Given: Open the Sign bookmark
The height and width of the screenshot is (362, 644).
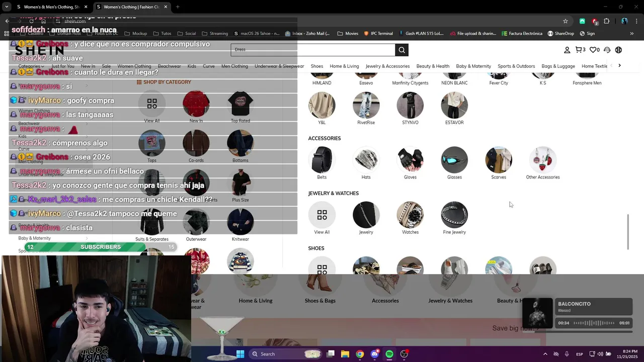Looking at the screenshot, I should (587, 34).
